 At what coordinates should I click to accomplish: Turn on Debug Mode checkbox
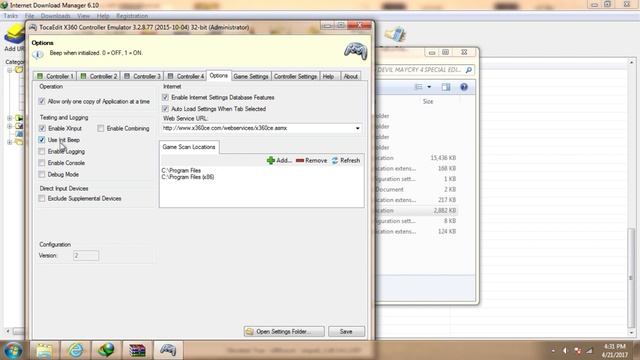coord(42,174)
